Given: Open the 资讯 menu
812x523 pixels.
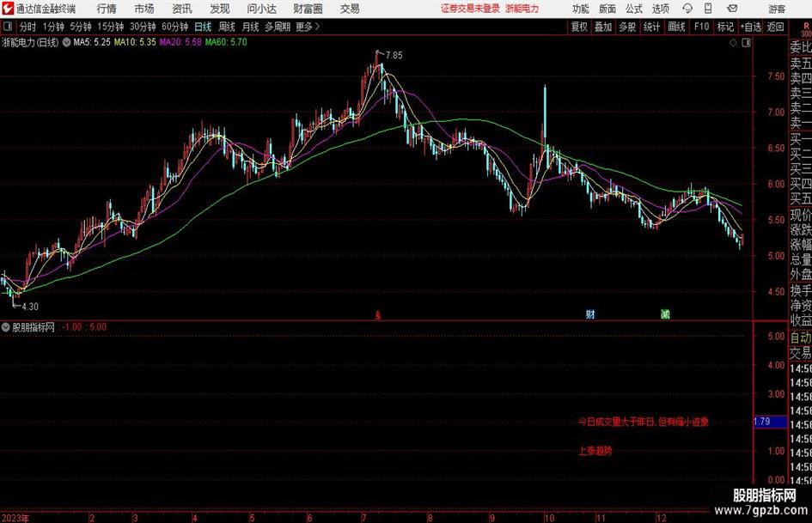Looking at the screenshot, I should tap(182, 9).
